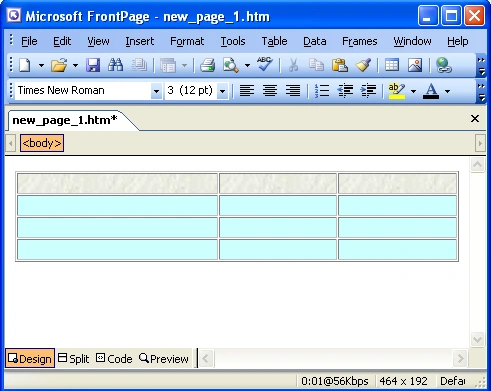
Task: Apply the yellow highlight color
Action: [x=397, y=91]
